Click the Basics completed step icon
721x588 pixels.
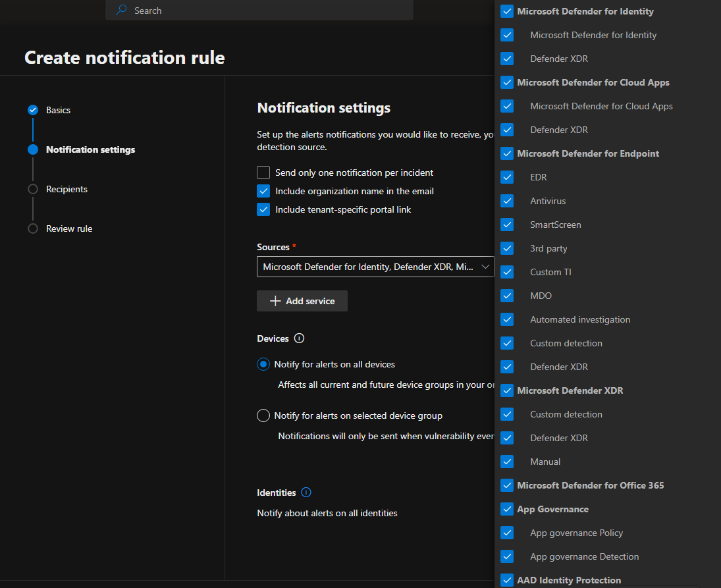pos(33,110)
